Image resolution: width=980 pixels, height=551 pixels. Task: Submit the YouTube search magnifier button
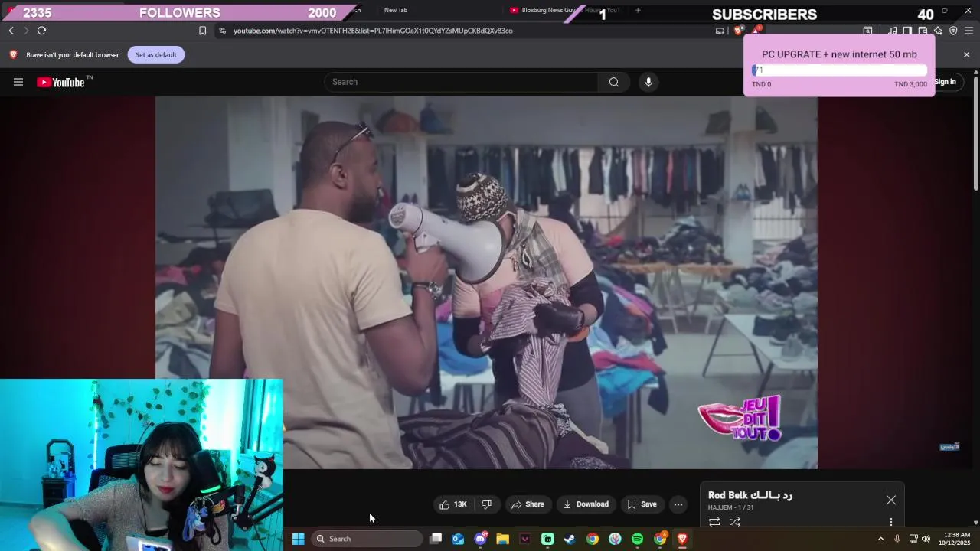tap(614, 82)
